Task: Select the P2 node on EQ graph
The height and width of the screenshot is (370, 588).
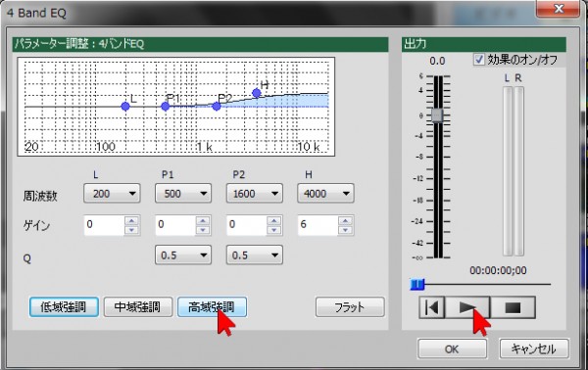Action: (217, 107)
